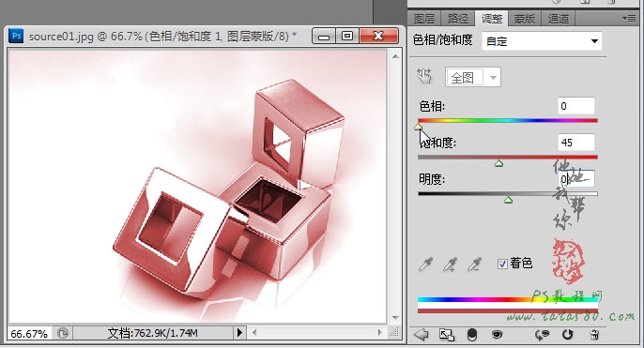Click the 色相/饱和度 panel title

click(x=442, y=40)
